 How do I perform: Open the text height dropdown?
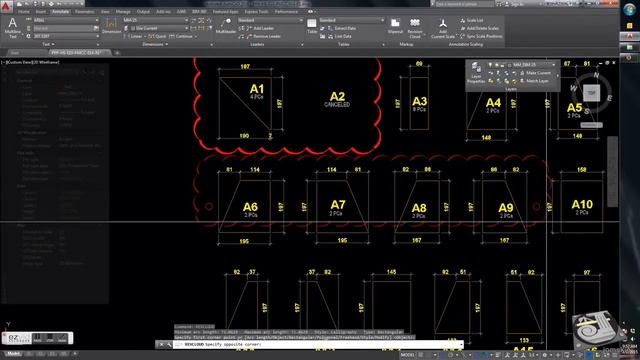pyautogui.click(x=65, y=36)
